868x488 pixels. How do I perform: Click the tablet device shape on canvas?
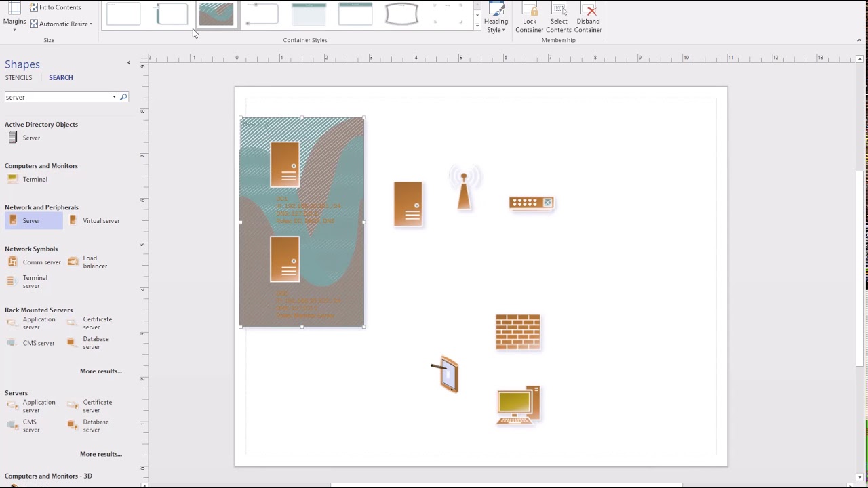446,374
